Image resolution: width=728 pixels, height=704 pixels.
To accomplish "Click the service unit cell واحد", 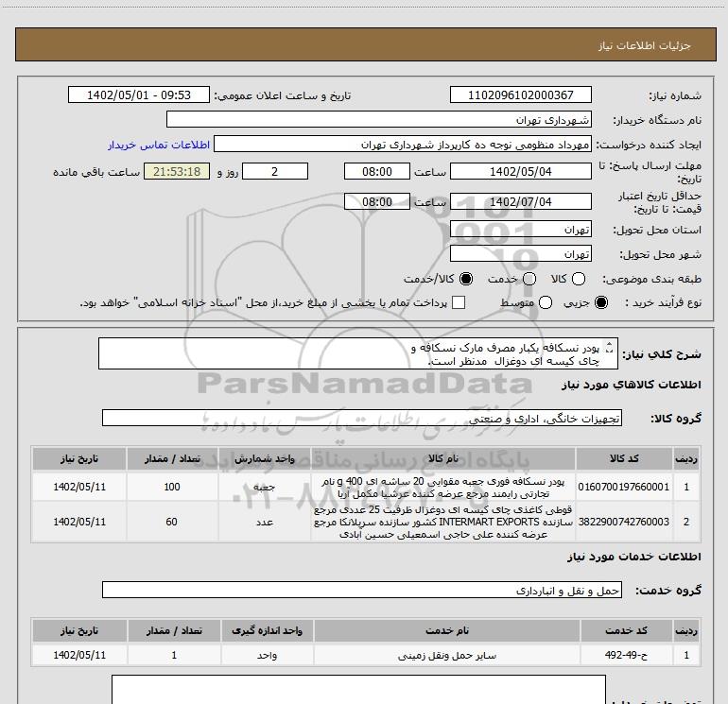I will (267, 655).
